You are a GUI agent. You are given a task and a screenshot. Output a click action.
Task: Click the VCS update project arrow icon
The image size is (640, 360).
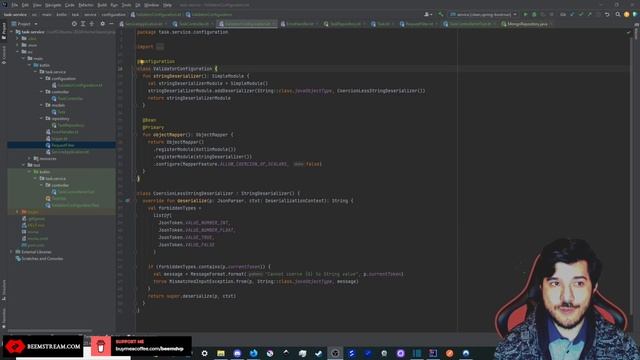[x=572, y=14]
